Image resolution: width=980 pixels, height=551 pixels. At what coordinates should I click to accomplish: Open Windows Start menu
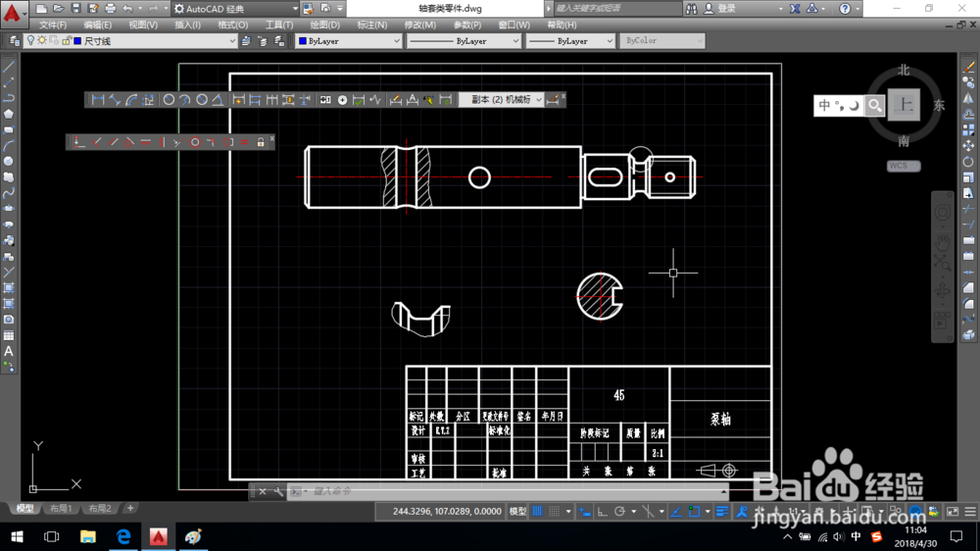pos(17,536)
